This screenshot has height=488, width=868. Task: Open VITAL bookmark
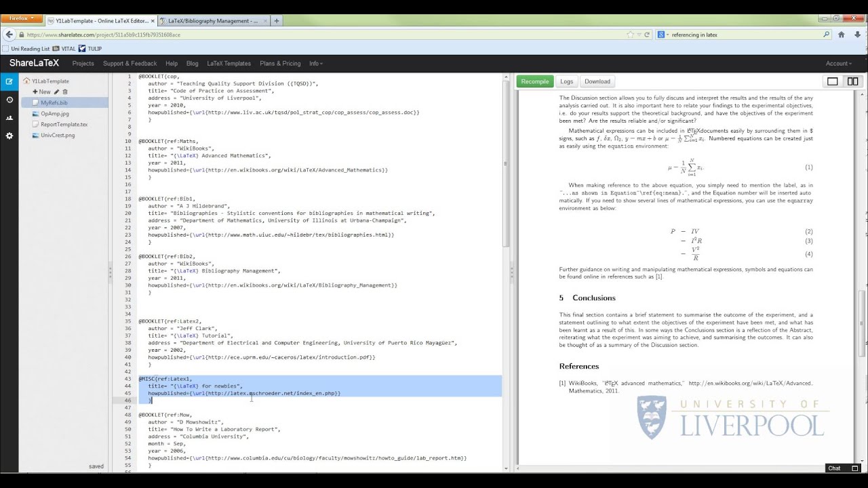tap(64, 49)
